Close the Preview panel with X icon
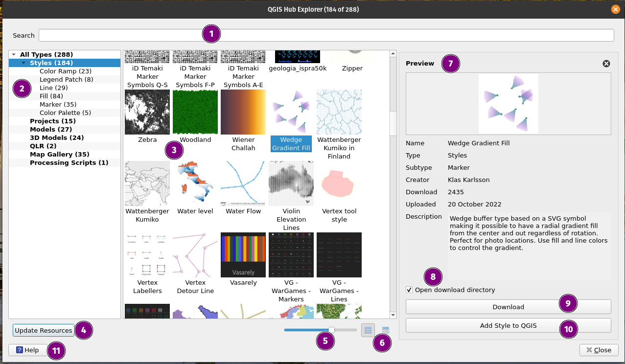The image size is (625, 364). coord(606,64)
